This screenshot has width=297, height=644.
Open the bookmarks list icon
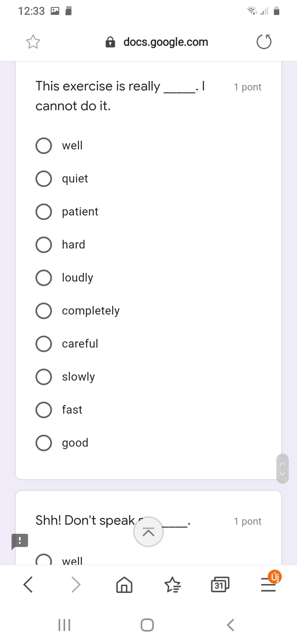pyautogui.click(x=172, y=585)
